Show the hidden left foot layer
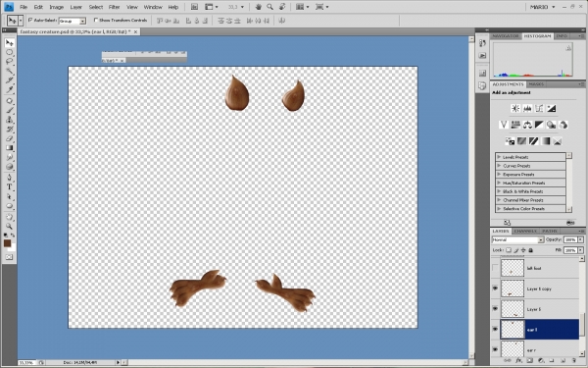 [x=495, y=268]
